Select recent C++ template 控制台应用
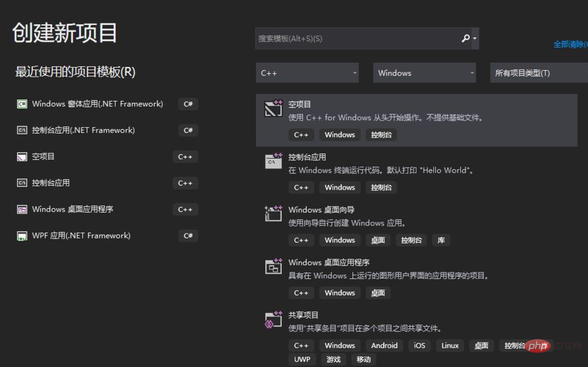This screenshot has width=588, height=367. 51,183
